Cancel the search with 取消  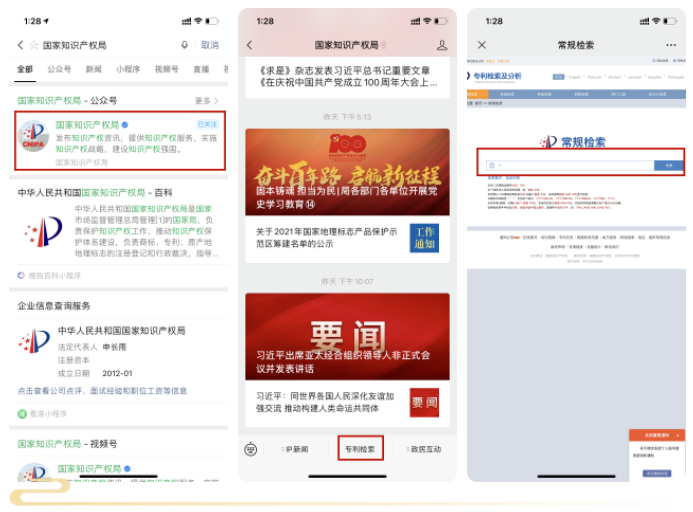[209, 45]
